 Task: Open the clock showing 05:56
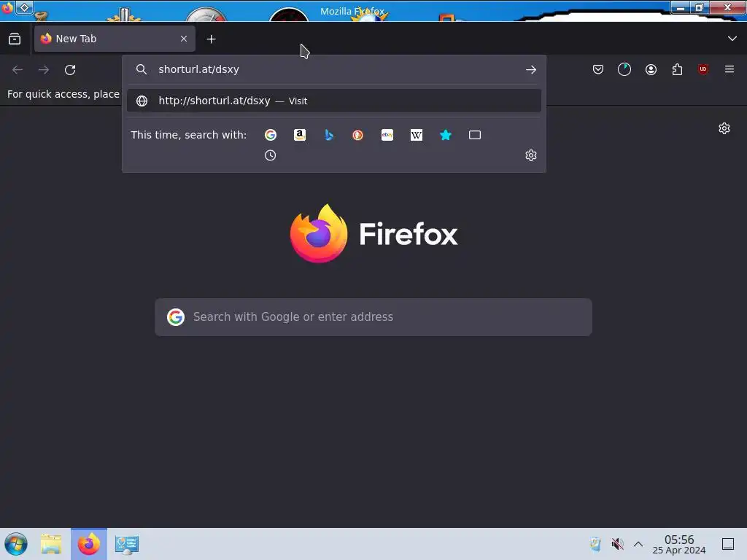[679, 544]
